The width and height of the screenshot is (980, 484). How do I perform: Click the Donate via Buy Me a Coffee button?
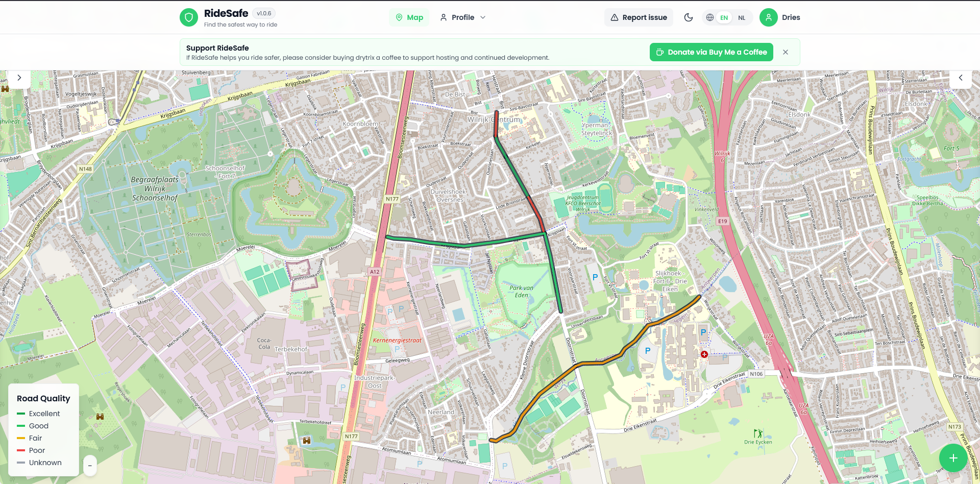tap(710, 52)
